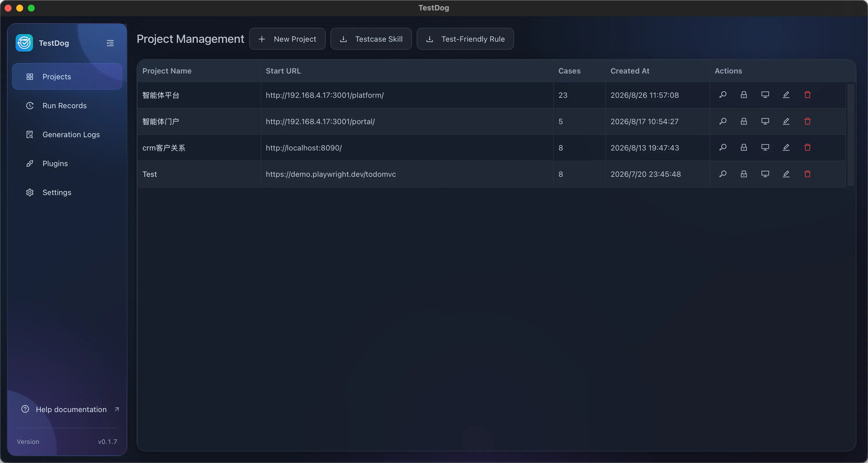
Task: Click the monitor icon for crm客户关系 project
Action: 765,147
